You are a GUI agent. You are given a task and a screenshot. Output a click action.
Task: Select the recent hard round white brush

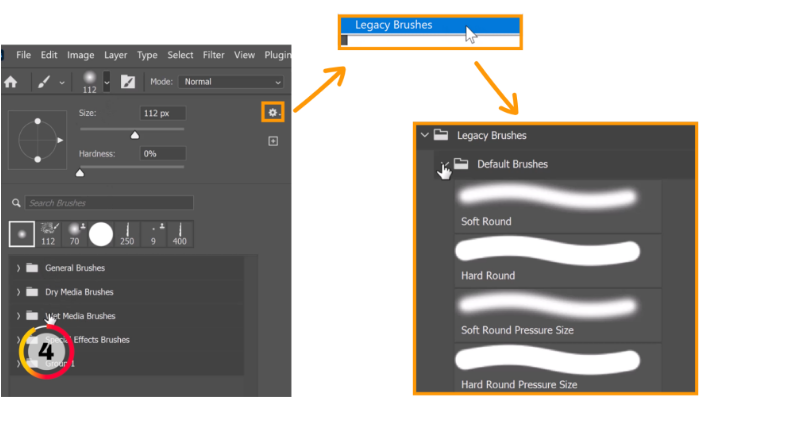click(x=101, y=234)
